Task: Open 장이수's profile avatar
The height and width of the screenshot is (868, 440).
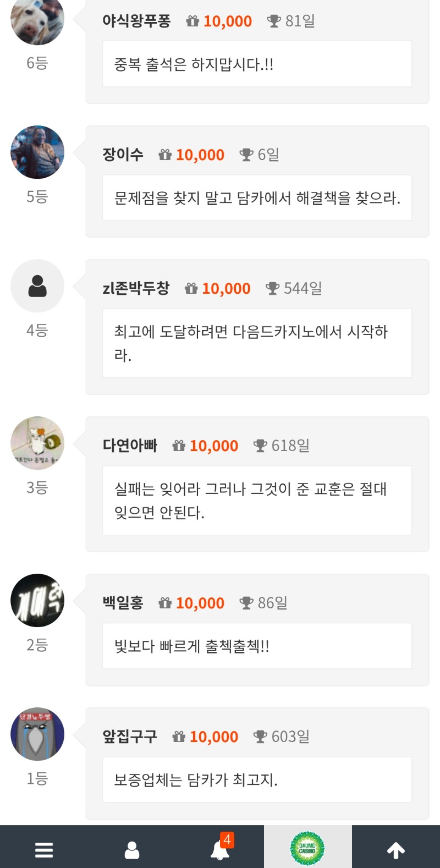Action: (x=37, y=152)
